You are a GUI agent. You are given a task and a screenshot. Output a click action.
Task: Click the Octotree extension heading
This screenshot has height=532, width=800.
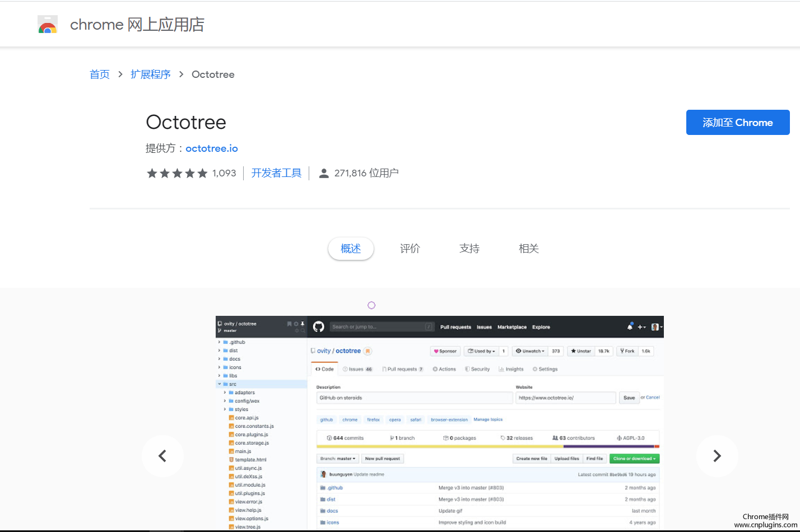(x=186, y=122)
